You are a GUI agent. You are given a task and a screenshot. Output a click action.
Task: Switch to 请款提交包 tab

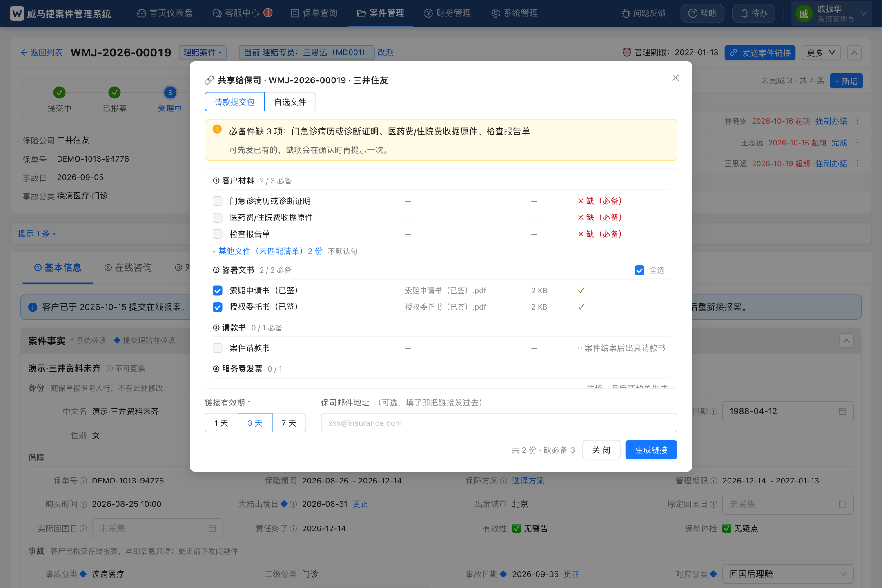[x=234, y=102]
